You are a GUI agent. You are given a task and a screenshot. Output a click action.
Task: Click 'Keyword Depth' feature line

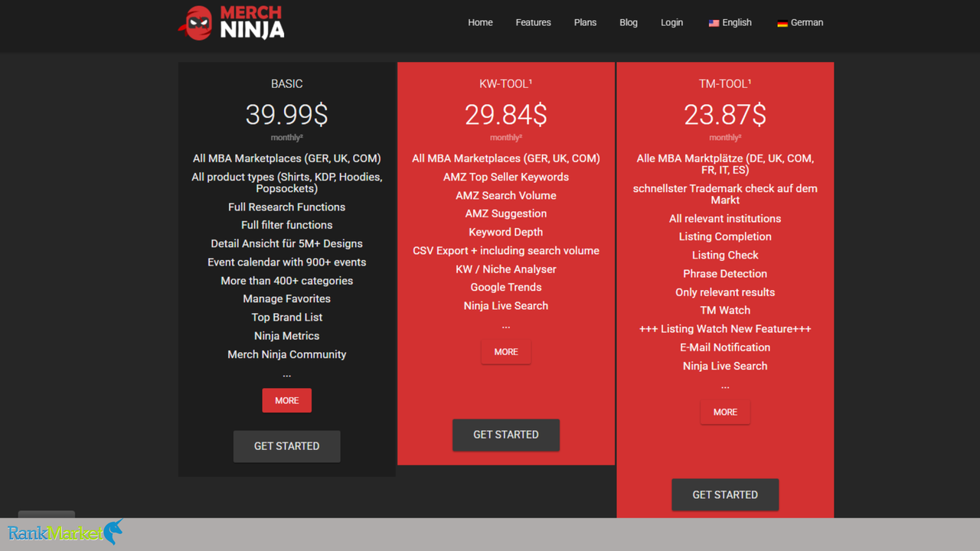pos(506,232)
